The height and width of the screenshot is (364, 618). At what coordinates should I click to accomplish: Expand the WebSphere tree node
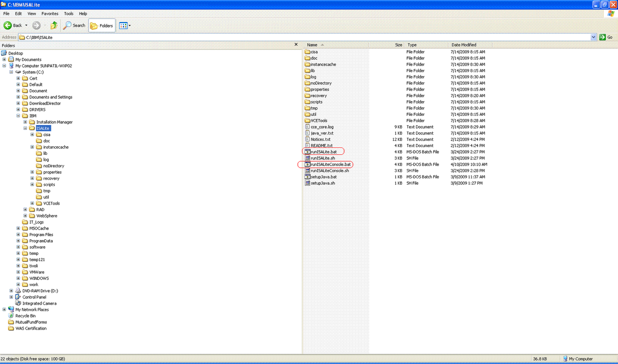tap(25, 216)
